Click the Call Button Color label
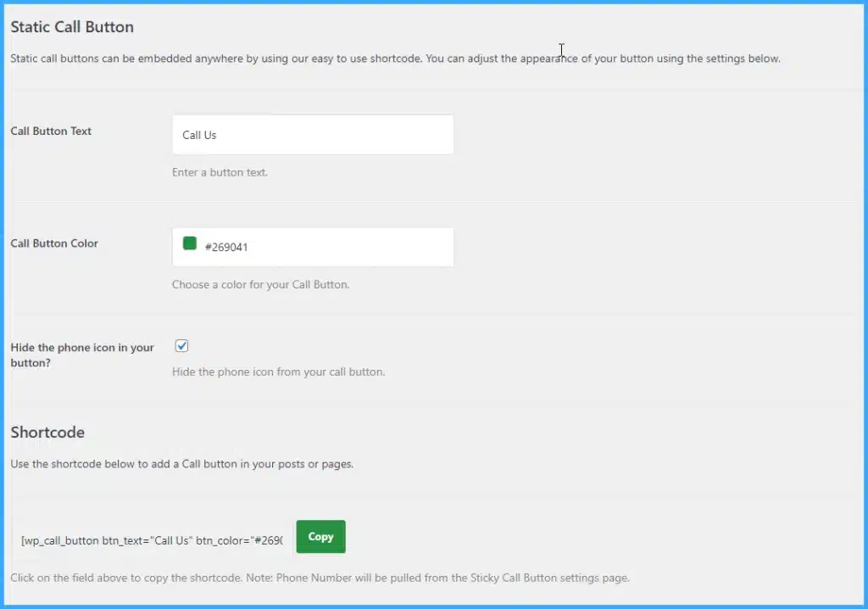 pos(54,243)
